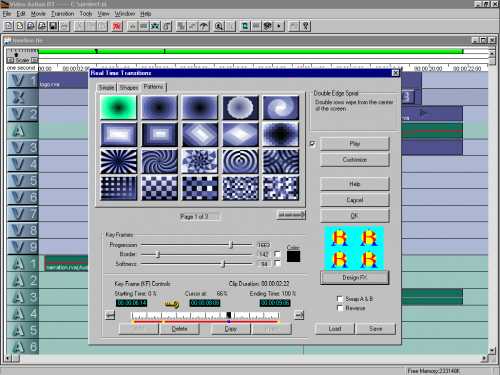Click the V 1 video track header

pos(23,81)
